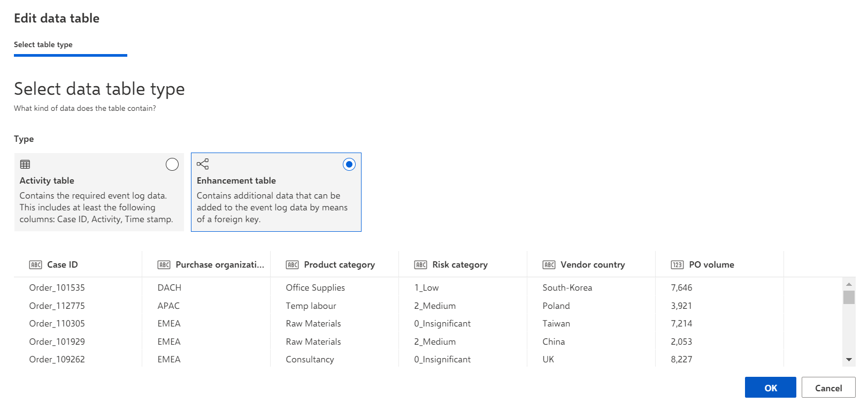Click the Office Supplies cell
Screen dimensions: 868x410
[316, 288]
